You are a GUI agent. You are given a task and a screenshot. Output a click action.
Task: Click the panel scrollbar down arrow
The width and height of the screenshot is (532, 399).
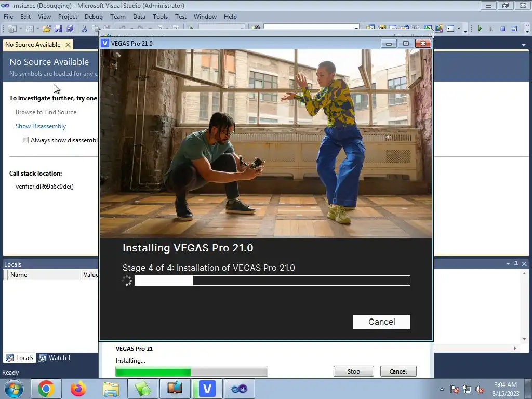[524, 339]
